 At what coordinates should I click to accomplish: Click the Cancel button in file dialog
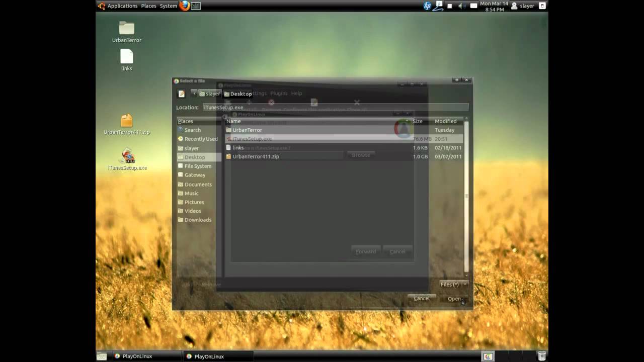[x=422, y=299]
